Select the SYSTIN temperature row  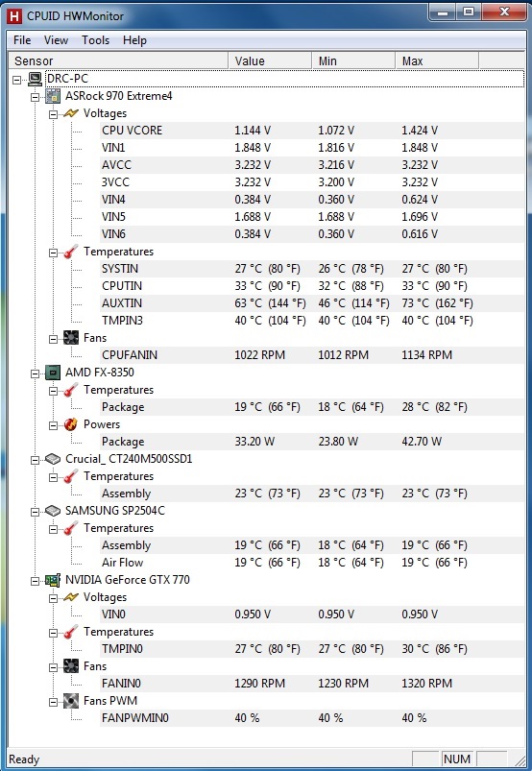tap(312, 269)
